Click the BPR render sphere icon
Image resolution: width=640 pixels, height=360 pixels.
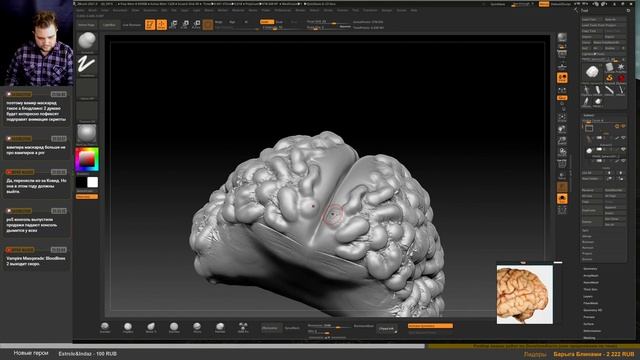click(562, 38)
